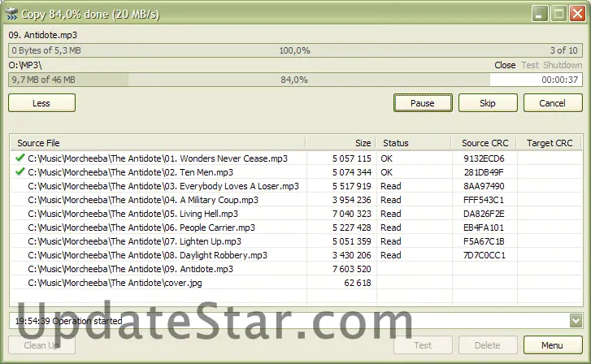Click size value 62 618
This screenshot has height=364, width=591.
click(x=358, y=283)
